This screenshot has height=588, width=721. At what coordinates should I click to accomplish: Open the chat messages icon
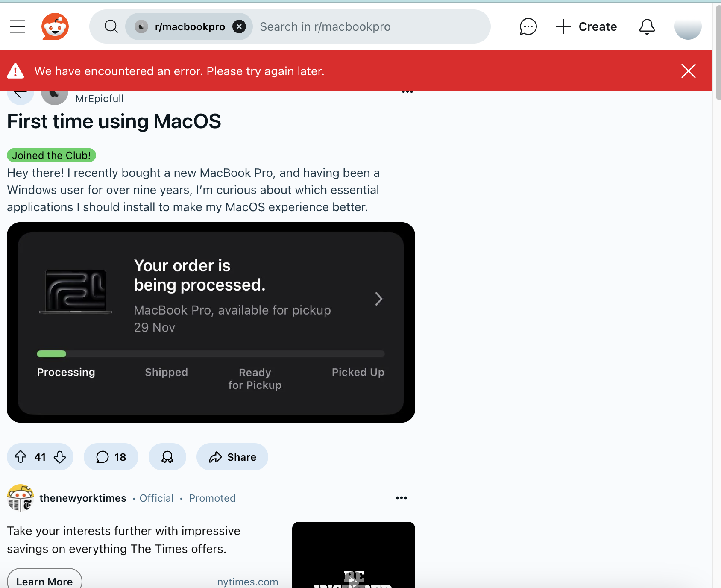[528, 26]
